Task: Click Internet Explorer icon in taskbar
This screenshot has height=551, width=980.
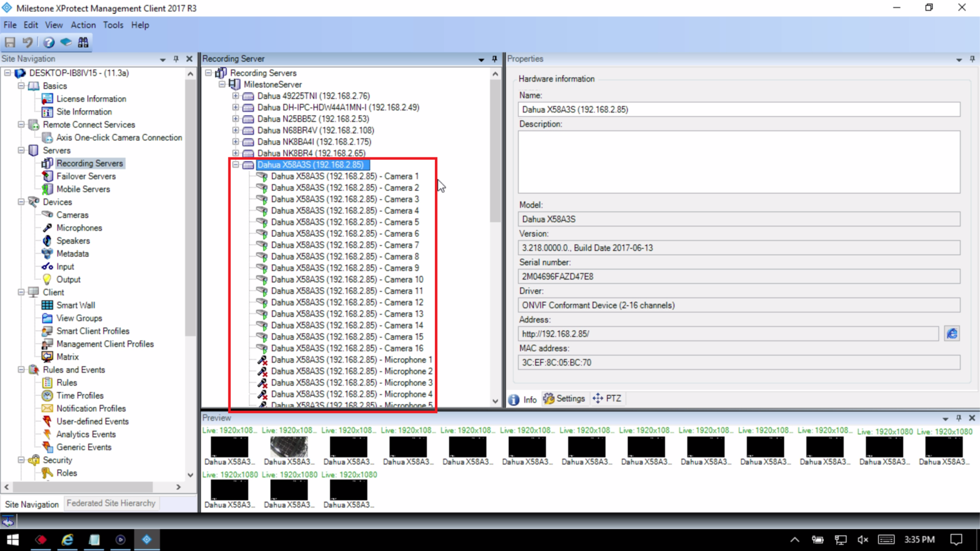Action: [x=67, y=539]
